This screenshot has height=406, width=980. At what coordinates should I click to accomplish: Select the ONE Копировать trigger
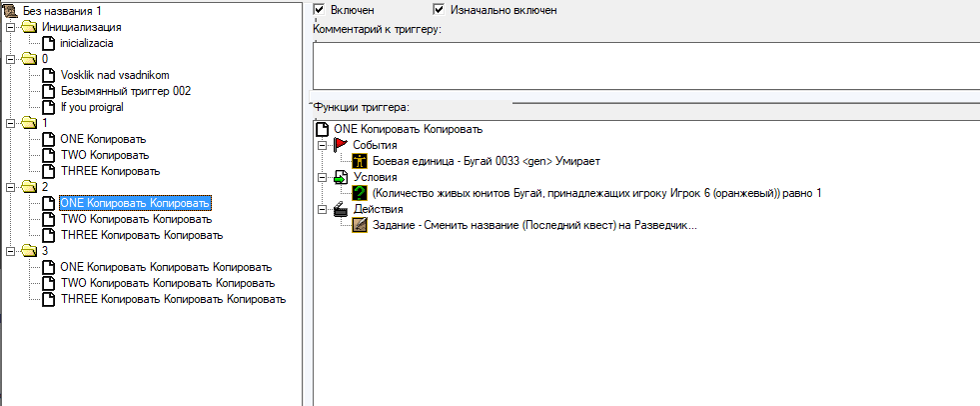pyautogui.click(x=103, y=140)
